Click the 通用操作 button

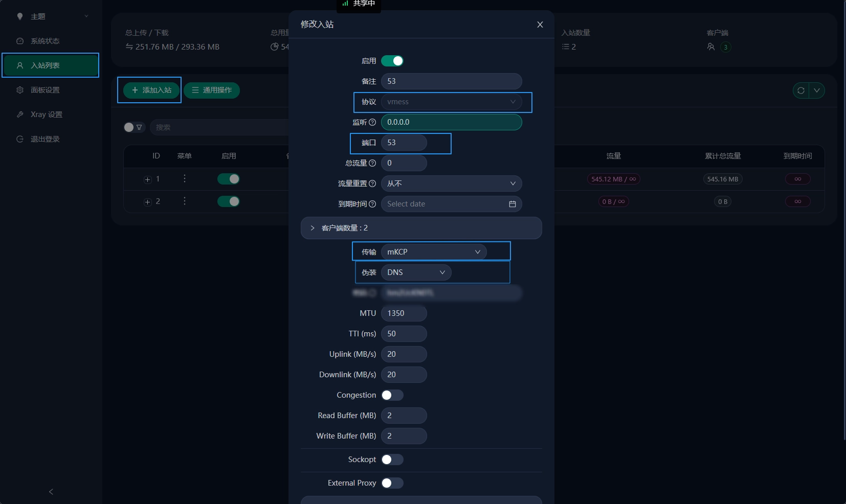(212, 90)
